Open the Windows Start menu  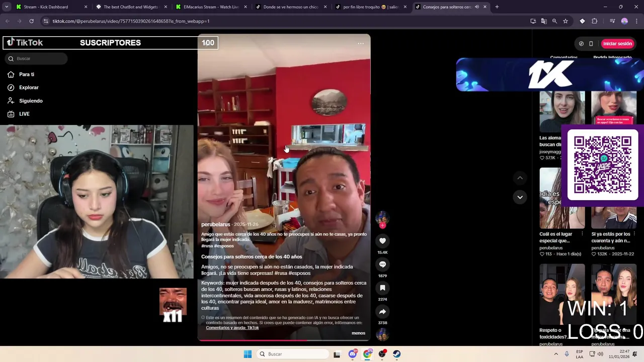[x=248, y=354]
